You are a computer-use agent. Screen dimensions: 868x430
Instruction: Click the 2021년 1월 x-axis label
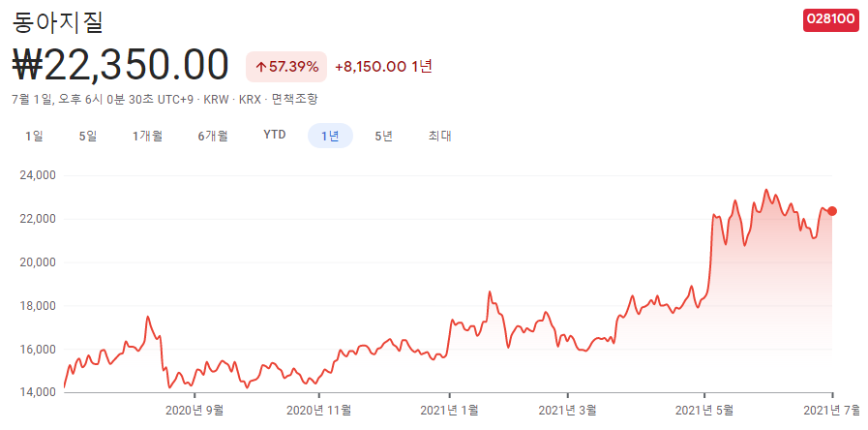pyautogui.click(x=450, y=411)
